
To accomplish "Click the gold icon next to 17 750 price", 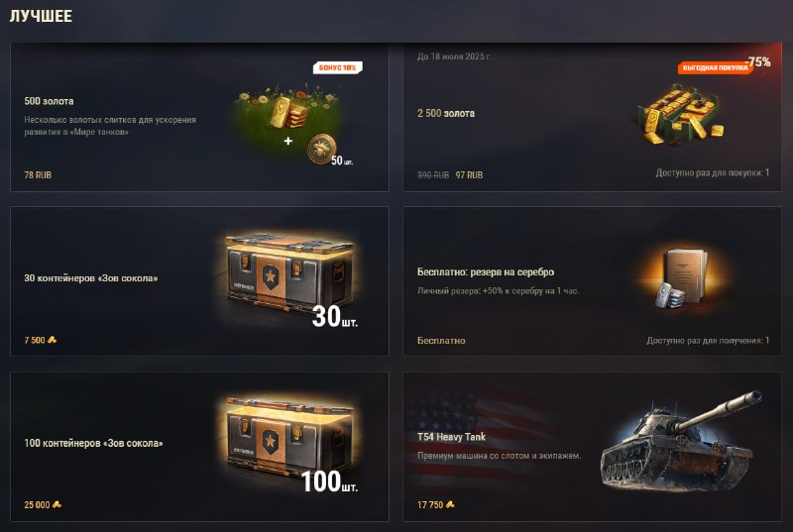I will 450,504.
